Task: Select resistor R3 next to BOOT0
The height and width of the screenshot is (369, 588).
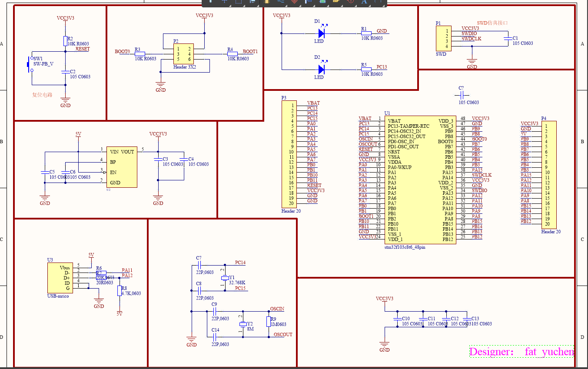Action: coord(140,54)
